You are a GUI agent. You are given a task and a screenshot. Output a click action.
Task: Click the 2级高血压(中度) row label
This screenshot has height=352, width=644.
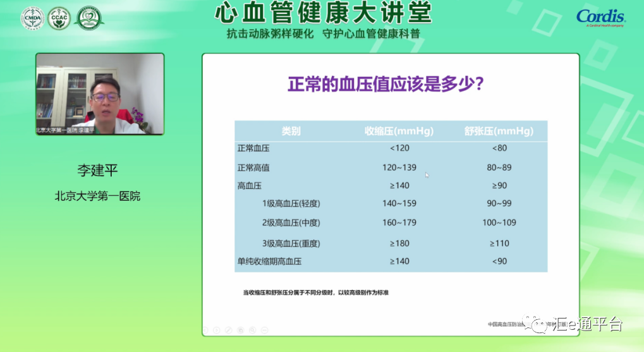click(291, 222)
